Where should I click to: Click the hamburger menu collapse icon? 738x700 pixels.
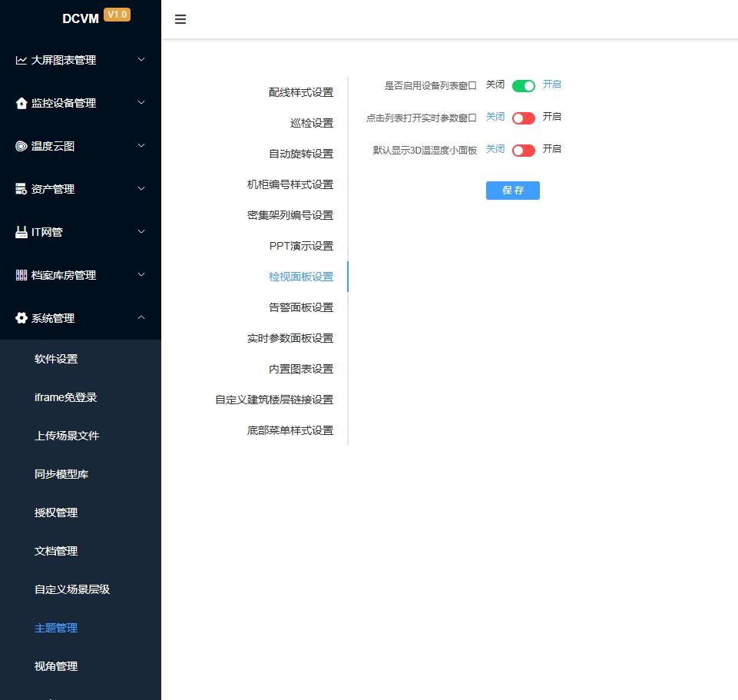(180, 19)
